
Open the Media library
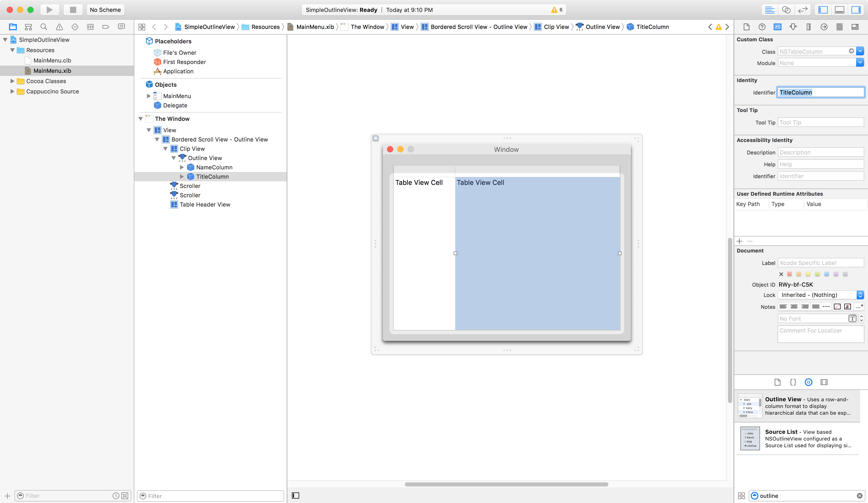point(824,382)
